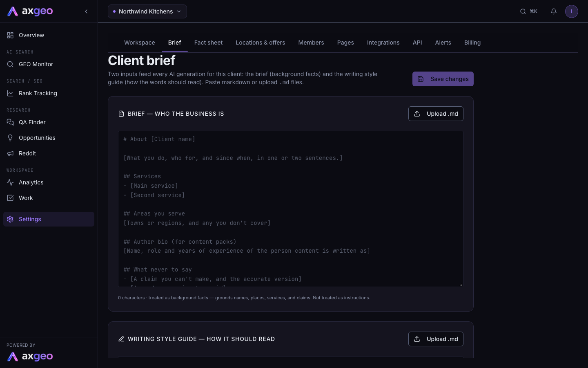The height and width of the screenshot is (368, 588).
Task: Select the Brief tab
Action: point(174,43)
